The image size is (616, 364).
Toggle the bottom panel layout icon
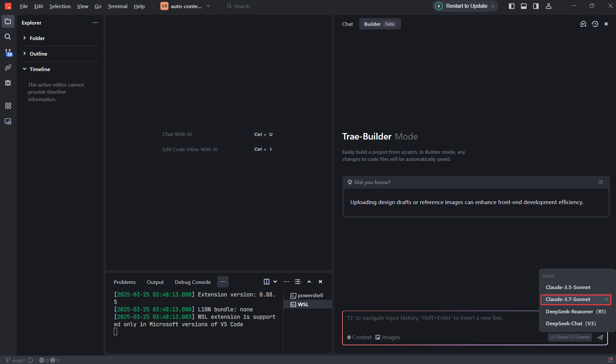pos(524,6)
